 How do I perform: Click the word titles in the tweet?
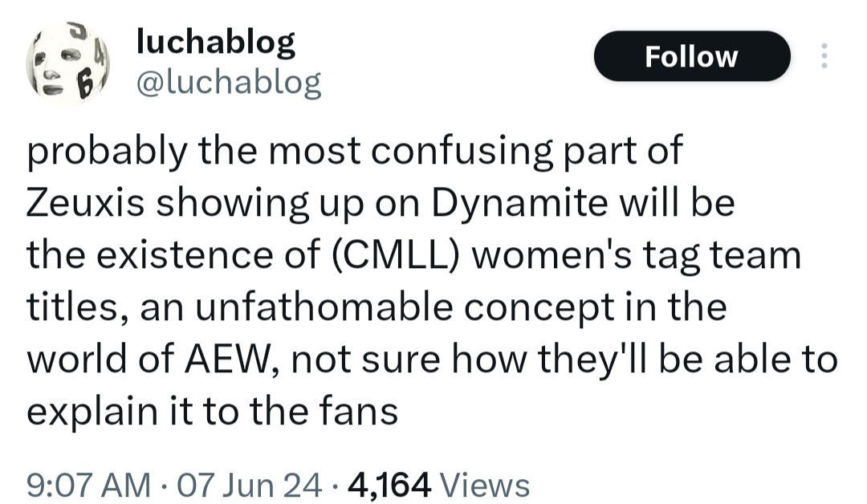click(x=71, y=307)
